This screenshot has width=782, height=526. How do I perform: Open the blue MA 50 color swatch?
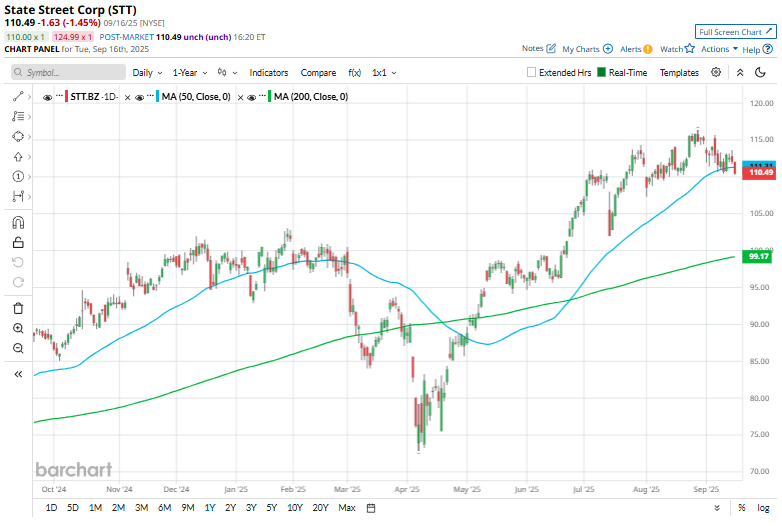tap(158, 96)
